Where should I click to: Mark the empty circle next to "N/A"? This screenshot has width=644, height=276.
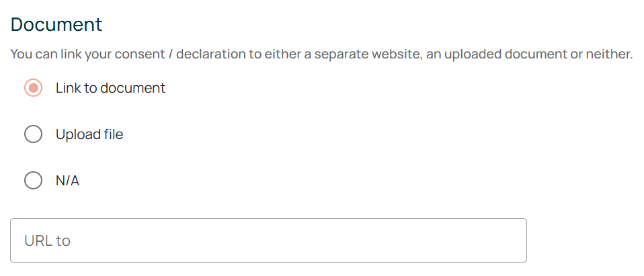[x=33, y=181]
